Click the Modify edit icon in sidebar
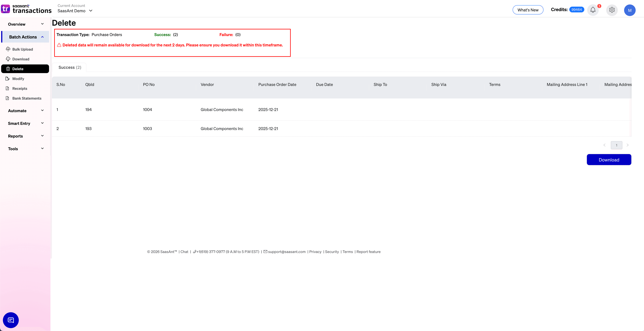This screenshot has width=644, height=331. tap(7, 79)
